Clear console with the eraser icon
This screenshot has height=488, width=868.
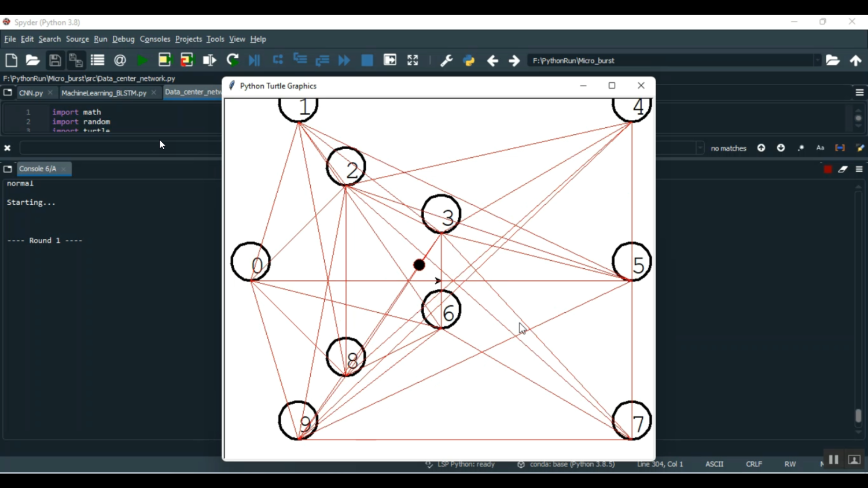843,169
